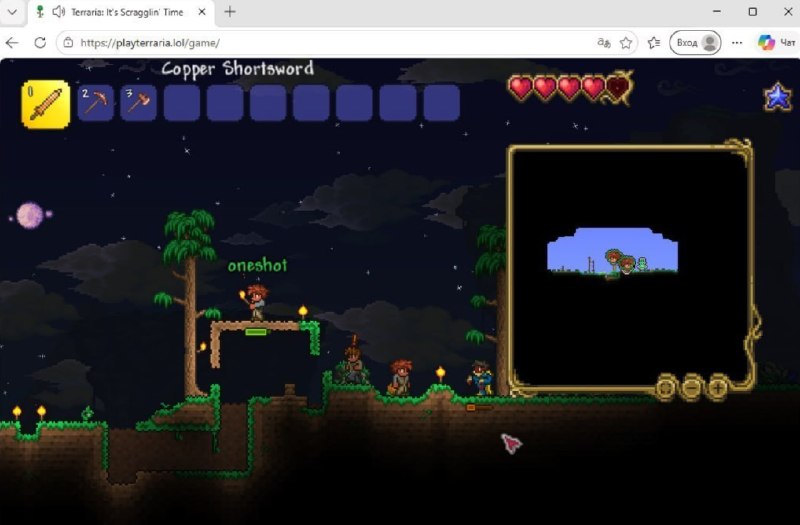Open a new browser tab
Screen dimensions: 800x525
pyautogui.click(x=230, y=12)
